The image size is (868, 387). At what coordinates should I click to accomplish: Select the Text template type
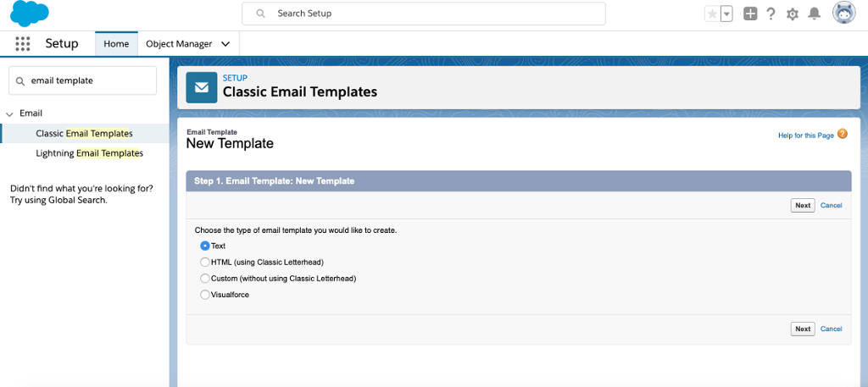[205, 246]
